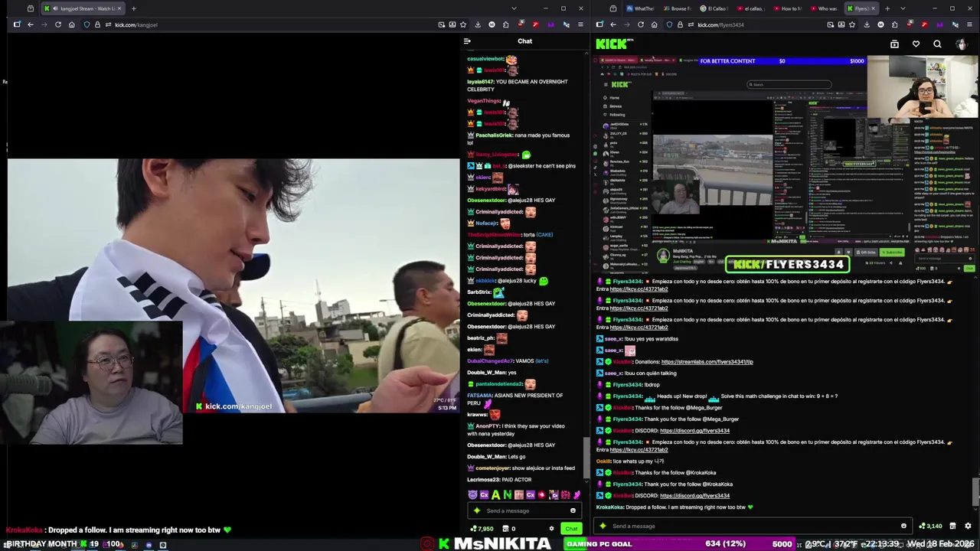The image size is (980, 551).
Task: Open Kick search magnifier icon
Action: [937, 44]
